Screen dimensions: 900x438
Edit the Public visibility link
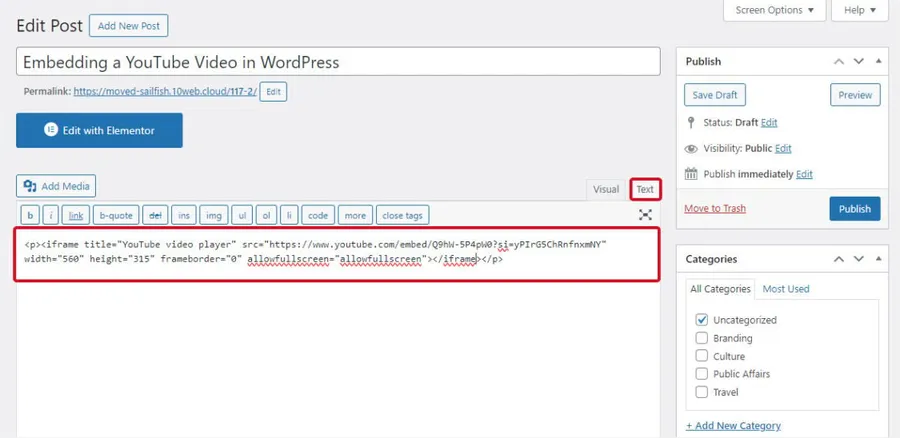click(x=783, y=148)
